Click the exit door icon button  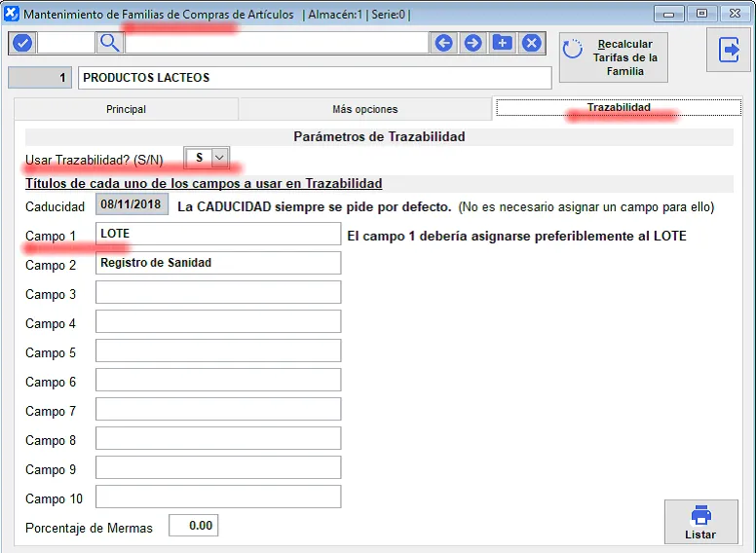[x=729, y=51]
